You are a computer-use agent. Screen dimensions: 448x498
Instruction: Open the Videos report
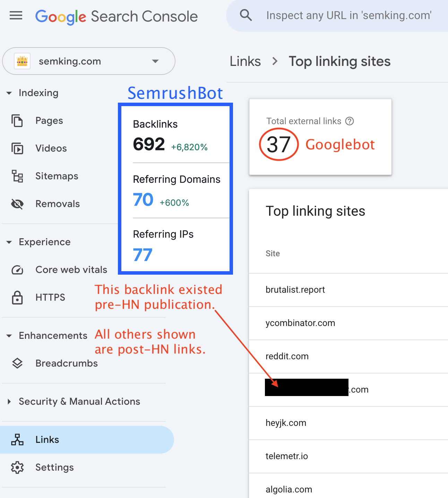51,148
